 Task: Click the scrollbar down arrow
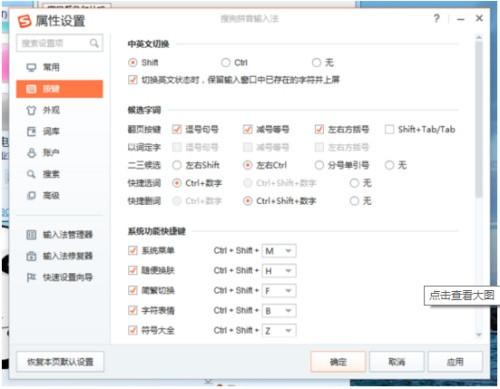tap(479, 334)
